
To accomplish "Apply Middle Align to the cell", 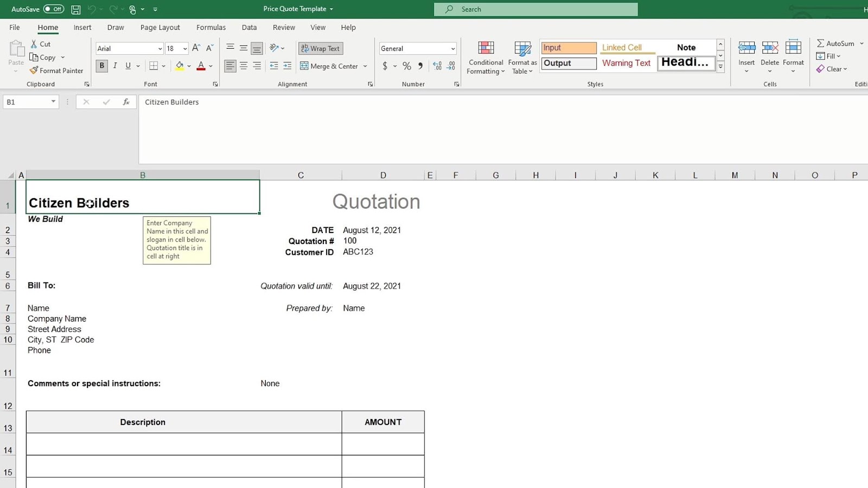I will [244, 48].
